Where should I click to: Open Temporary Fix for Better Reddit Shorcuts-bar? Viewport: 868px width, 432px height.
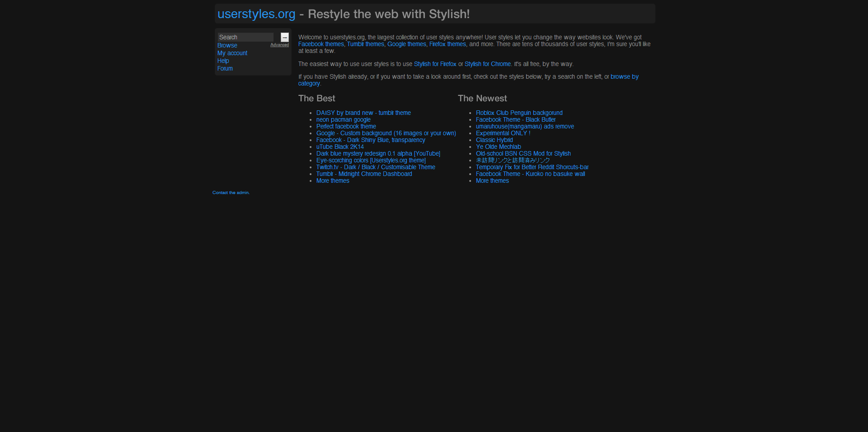tap(532, 167)
